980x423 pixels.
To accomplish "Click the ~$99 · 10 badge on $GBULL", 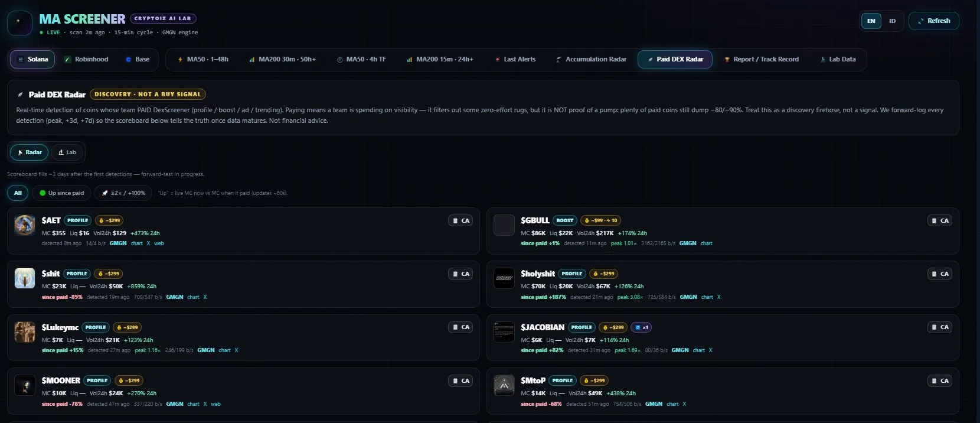I will tap(600, 220).
